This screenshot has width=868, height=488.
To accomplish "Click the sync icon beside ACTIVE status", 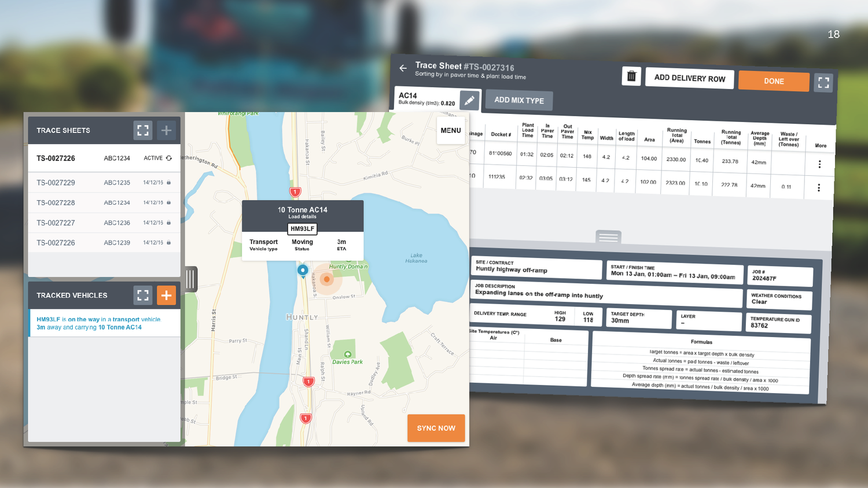I will 169,158.
